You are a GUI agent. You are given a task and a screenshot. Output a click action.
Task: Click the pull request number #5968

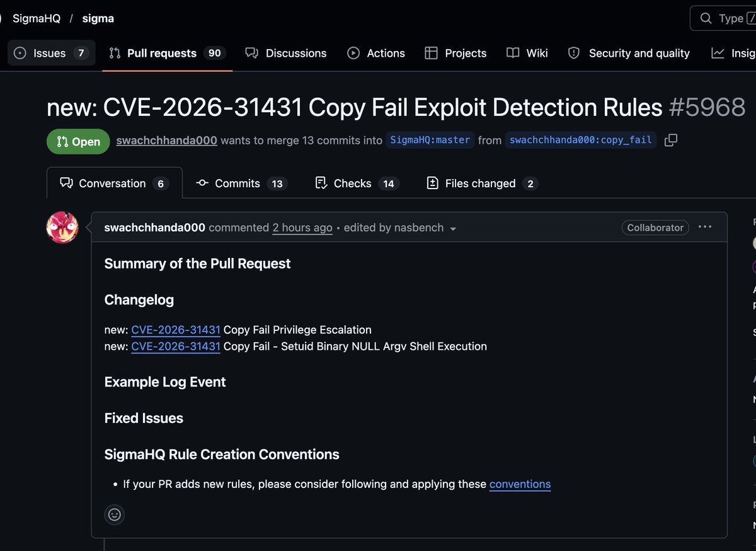(707, 107)
